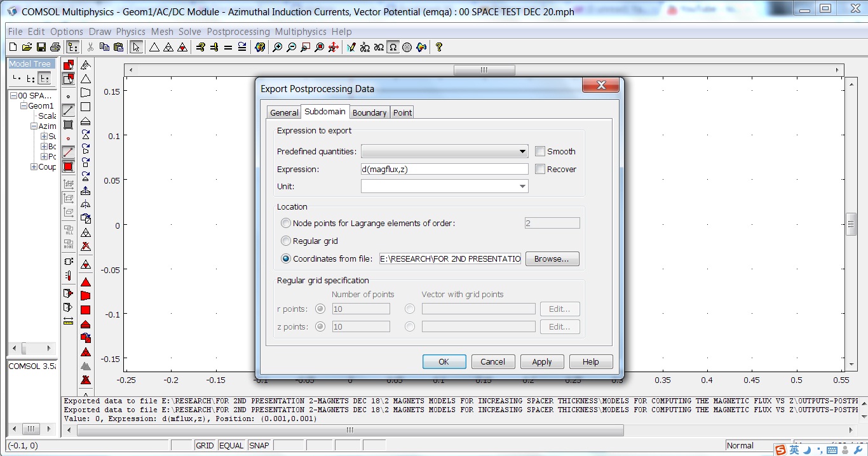Open the Postprocessing menu
The width and height of the screenshot is (868, 456).
point(238,32)
